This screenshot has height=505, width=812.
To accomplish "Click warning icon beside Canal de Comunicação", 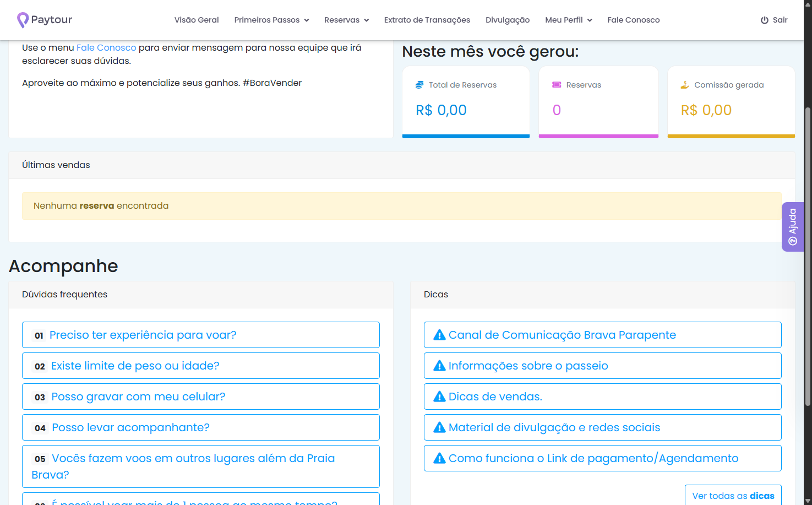I will tap(439, 335).
